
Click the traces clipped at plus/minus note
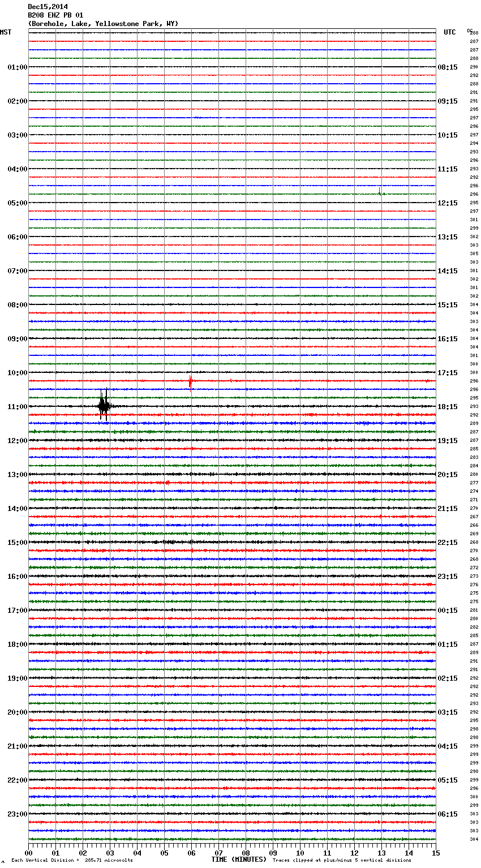pyautogui.click(x=342, y=860)
